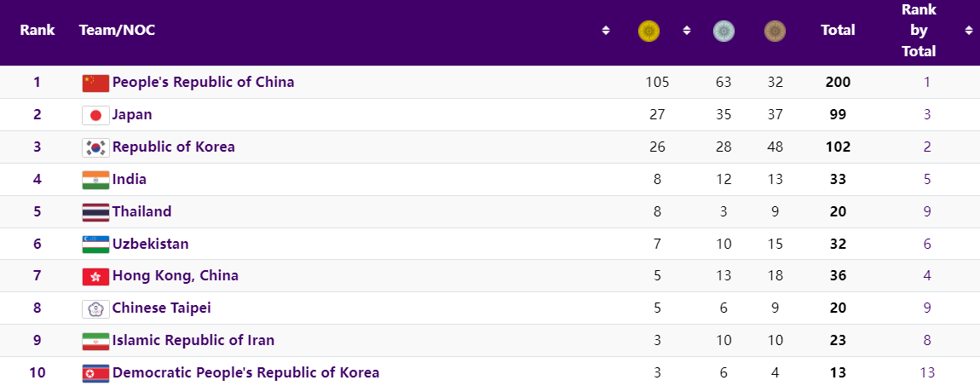
Task: Toggle sort arrows on Team/NOC column
Action: tap(606, 31)
